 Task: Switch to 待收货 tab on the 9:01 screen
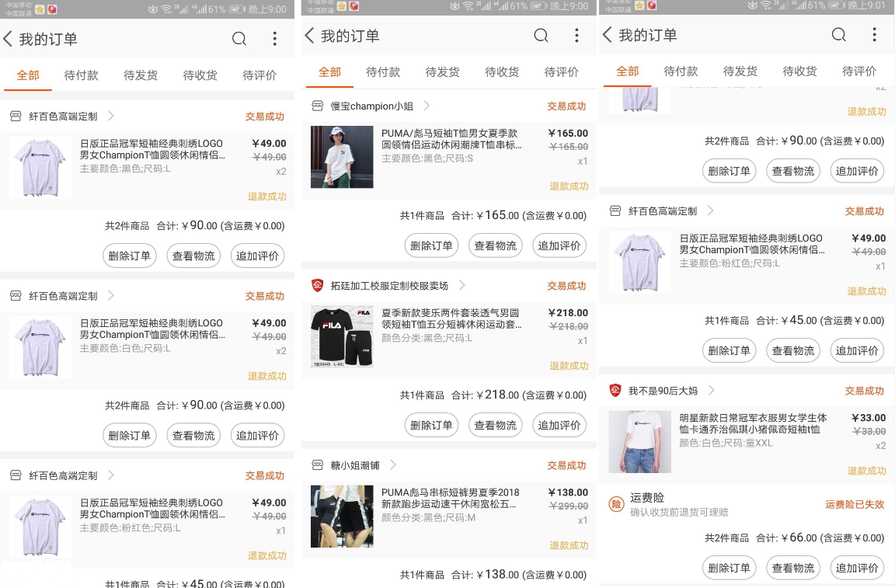point(799,71)
